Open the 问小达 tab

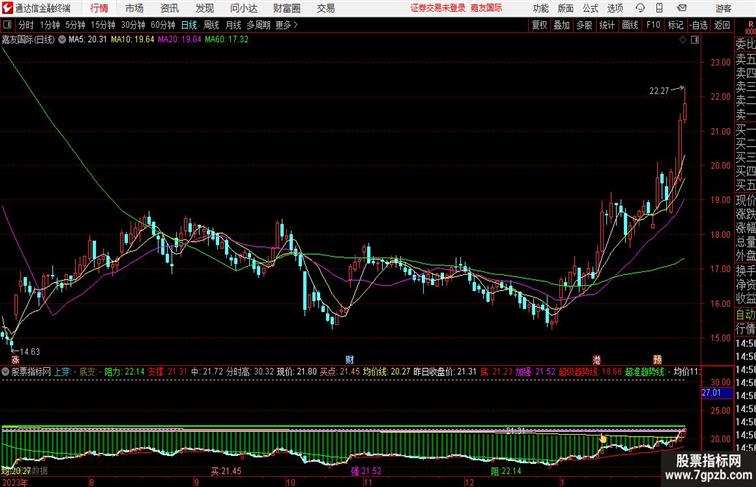(x=244, y=8)
